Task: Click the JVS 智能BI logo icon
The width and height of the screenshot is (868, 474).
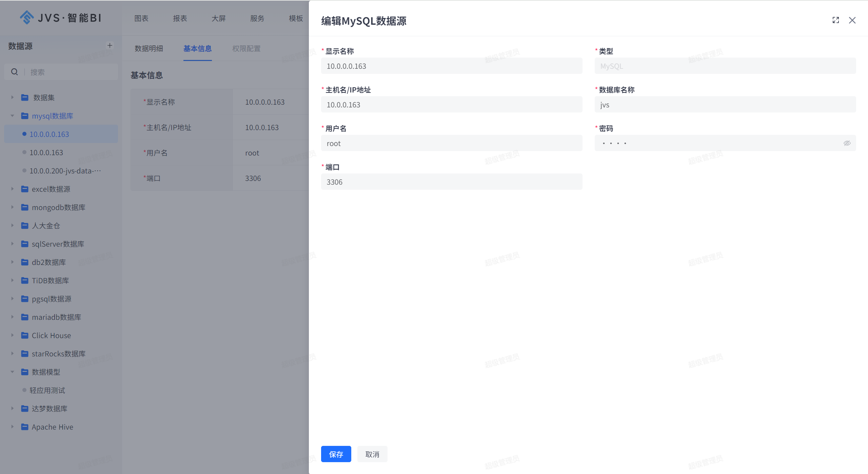Action: pos(27,18)
